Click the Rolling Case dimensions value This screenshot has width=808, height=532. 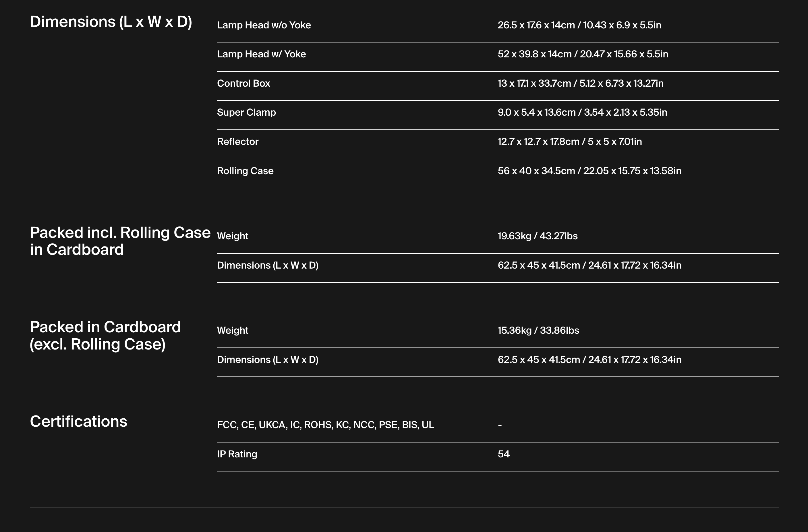pyautogui.click(x=589, y=171)
